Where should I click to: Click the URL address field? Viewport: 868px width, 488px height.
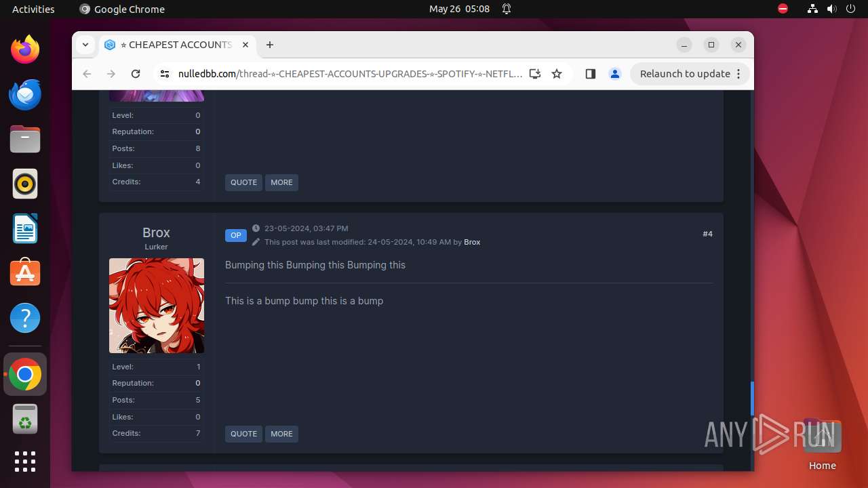tap(350, 74)
